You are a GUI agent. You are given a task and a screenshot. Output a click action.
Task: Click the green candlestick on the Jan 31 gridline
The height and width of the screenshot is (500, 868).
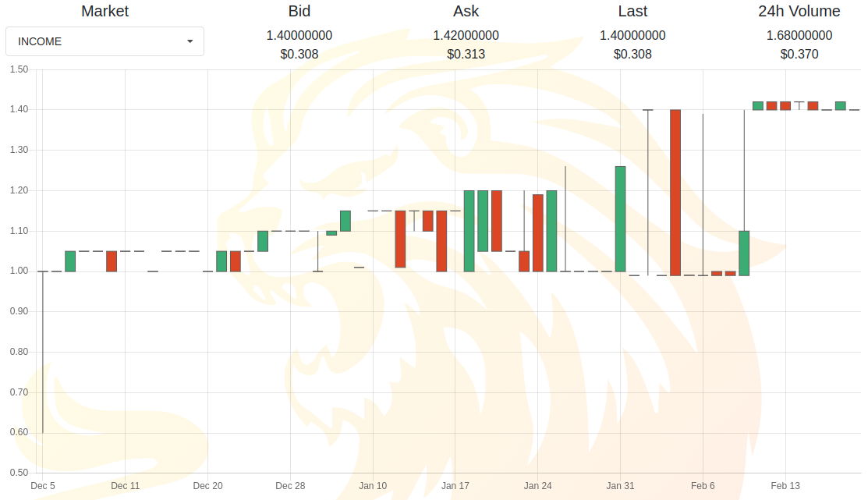click(x=620, y=218)
